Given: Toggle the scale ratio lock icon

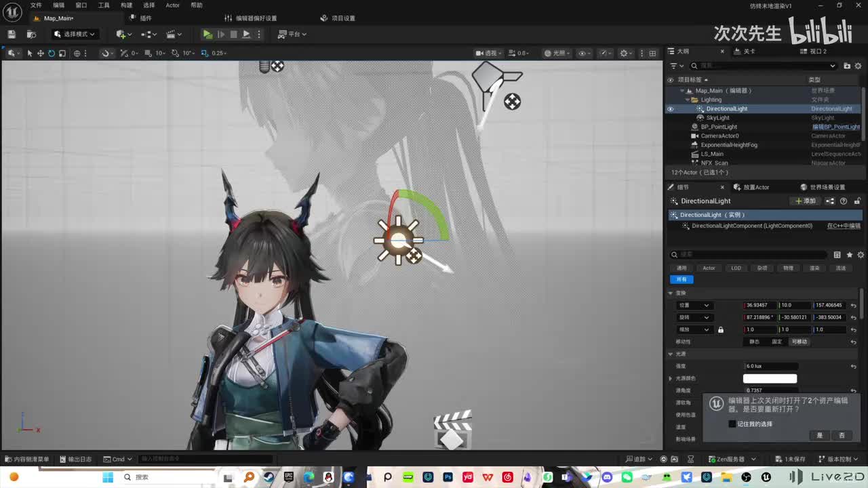Looking at the screenshot, I should [721, 329].
